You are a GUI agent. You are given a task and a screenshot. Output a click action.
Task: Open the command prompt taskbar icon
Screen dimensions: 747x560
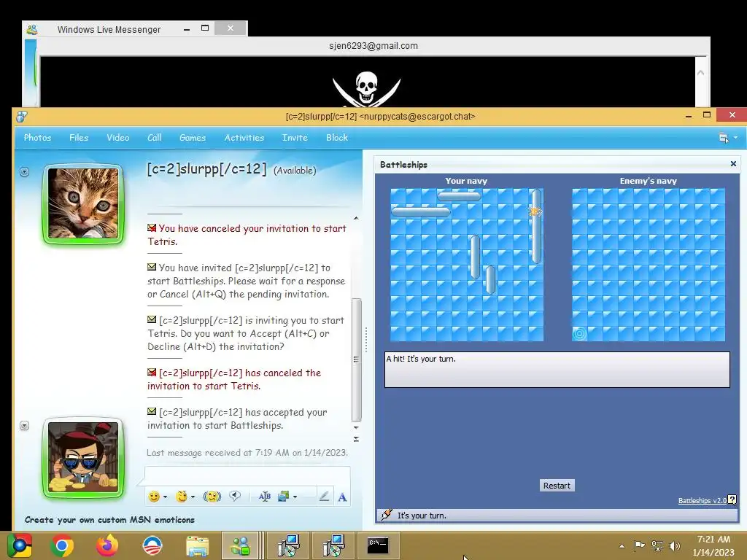click(379, 545)
